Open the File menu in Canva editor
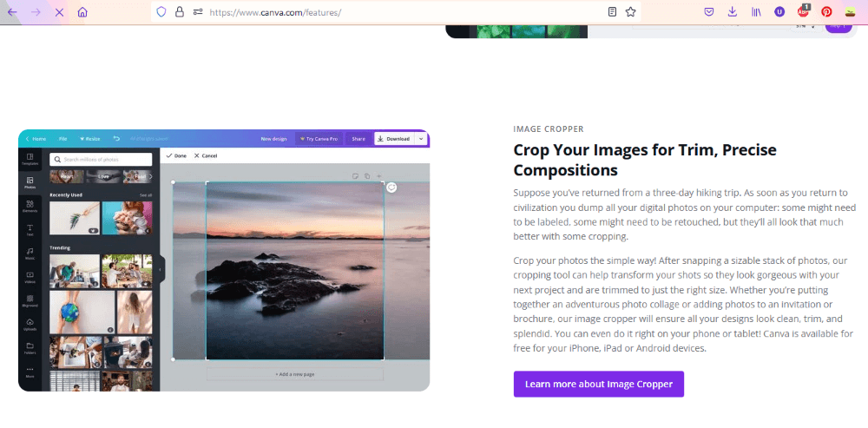Image resolution: width=868 pixels, height=428 pixels. pyautogui.click(x=63, y=138)
